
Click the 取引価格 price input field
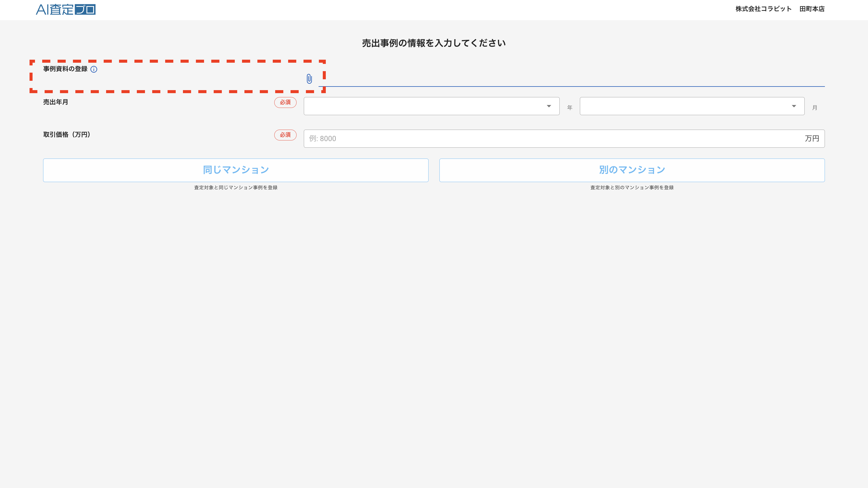point(564,139)
